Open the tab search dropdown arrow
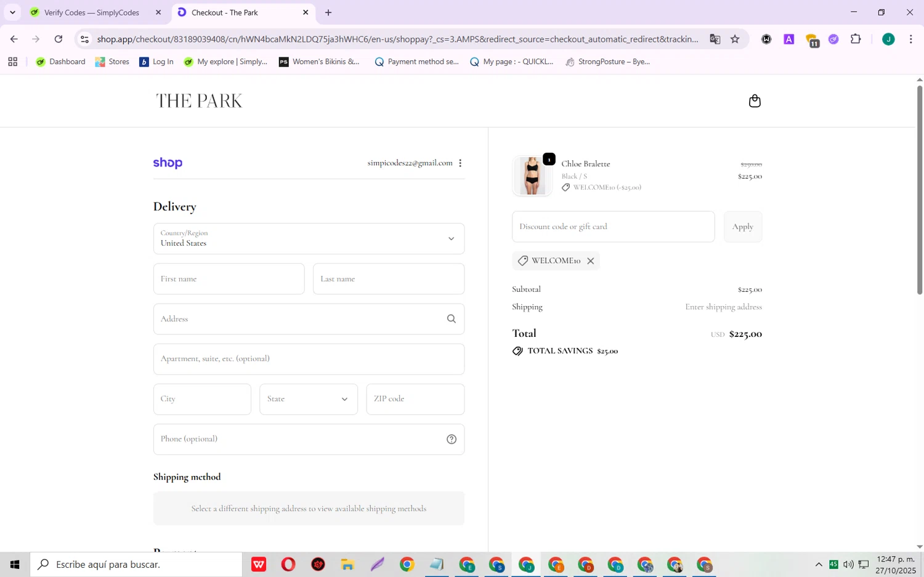Viewport: 924px width, 577px height. (12, 12)
